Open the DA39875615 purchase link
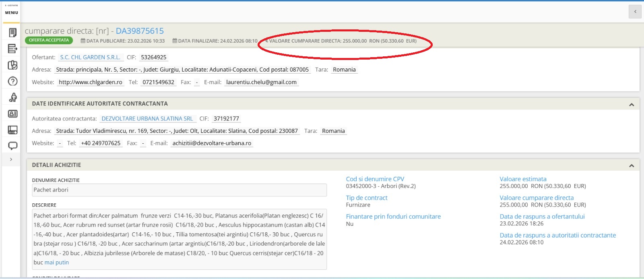This screenshot has width=644, height=279. (x=140, y=31)
